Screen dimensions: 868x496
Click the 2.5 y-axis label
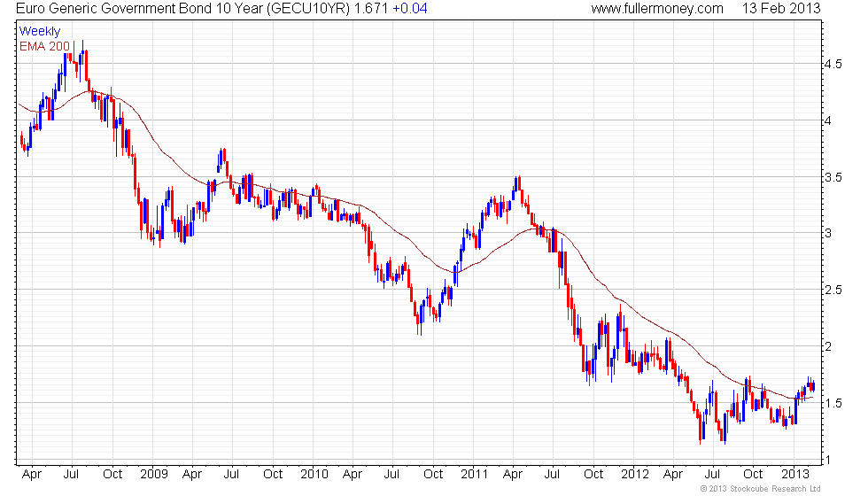pos(833,291)
